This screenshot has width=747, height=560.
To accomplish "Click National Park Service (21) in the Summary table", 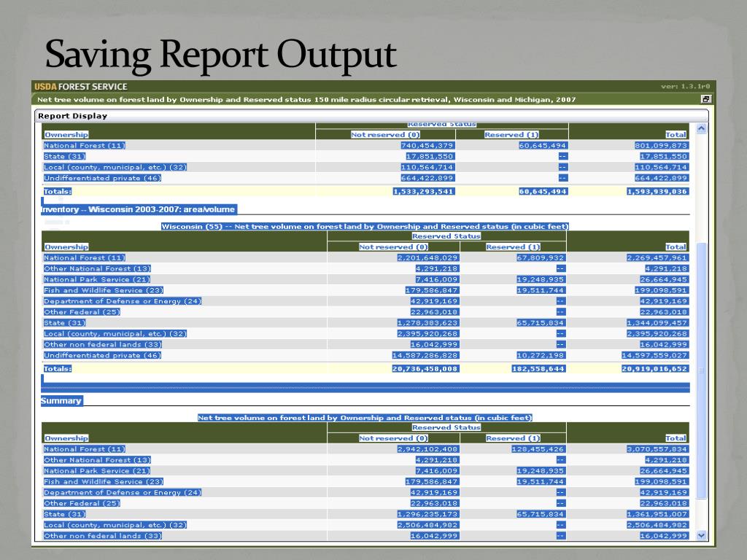I will pyautogui.click(x=97, y=470).
